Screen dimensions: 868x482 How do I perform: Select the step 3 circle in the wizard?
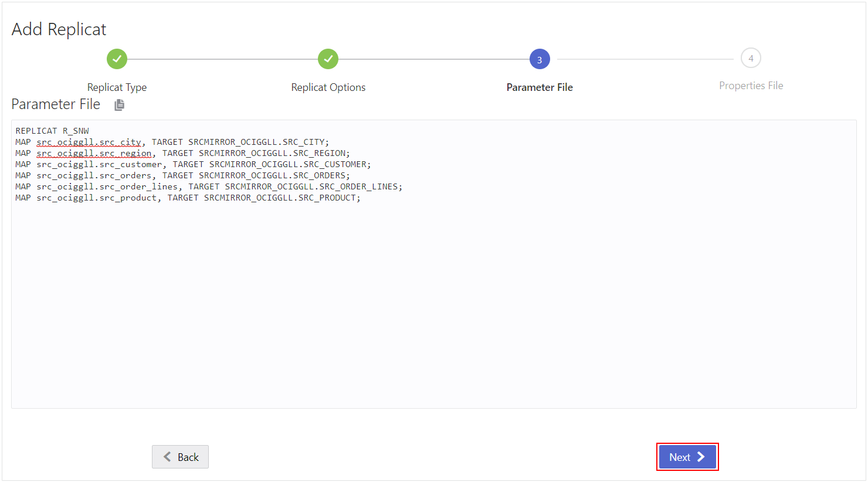pyautogui.click(x=540, y=59)
